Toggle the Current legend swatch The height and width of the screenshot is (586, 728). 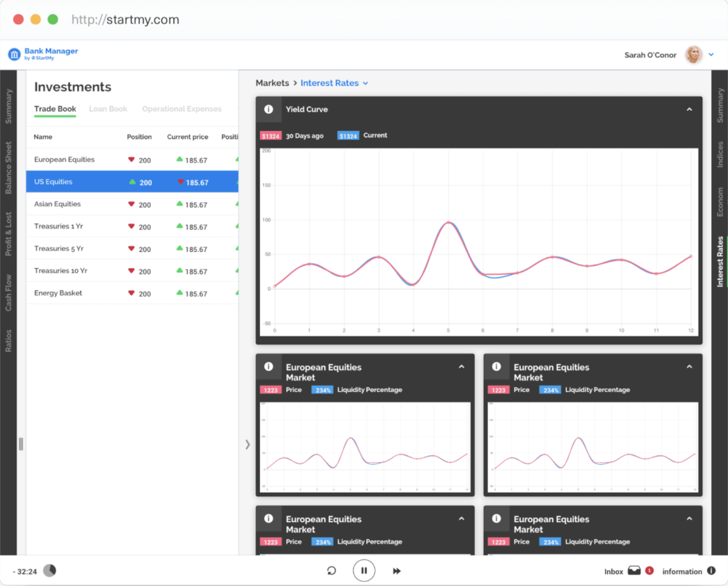tap(348, 136)
